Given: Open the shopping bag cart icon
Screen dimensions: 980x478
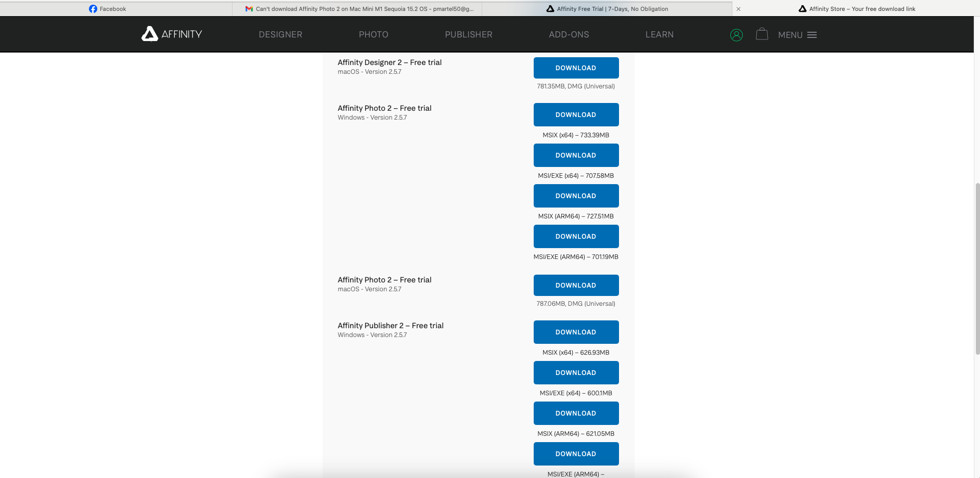Looking at the screenshot, I should pos(762,34).
